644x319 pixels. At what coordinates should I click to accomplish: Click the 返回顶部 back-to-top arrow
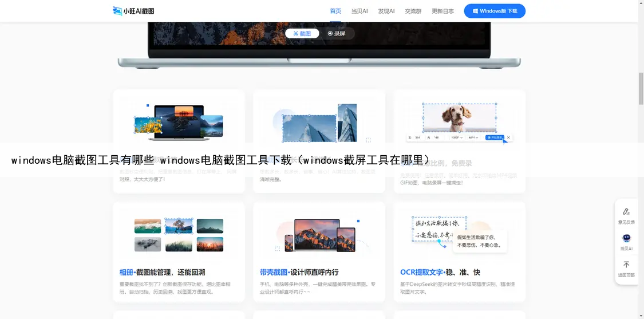(x=626, y=265)
